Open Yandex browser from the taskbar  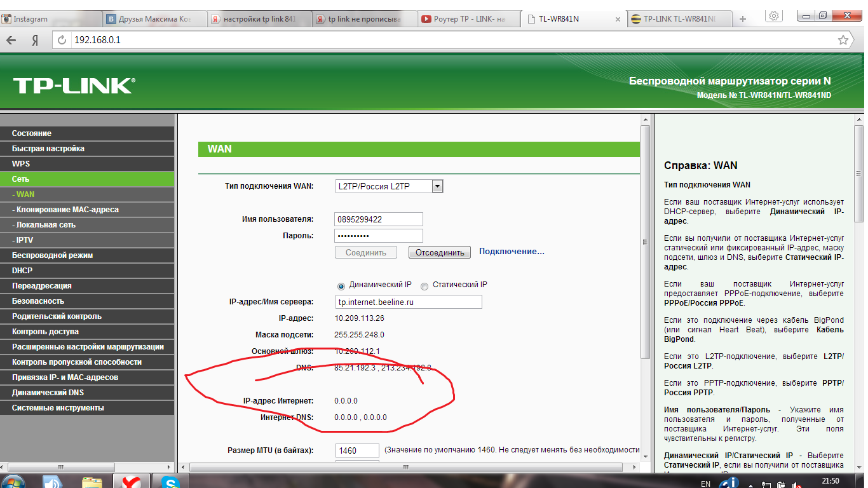tap(132, 482)
